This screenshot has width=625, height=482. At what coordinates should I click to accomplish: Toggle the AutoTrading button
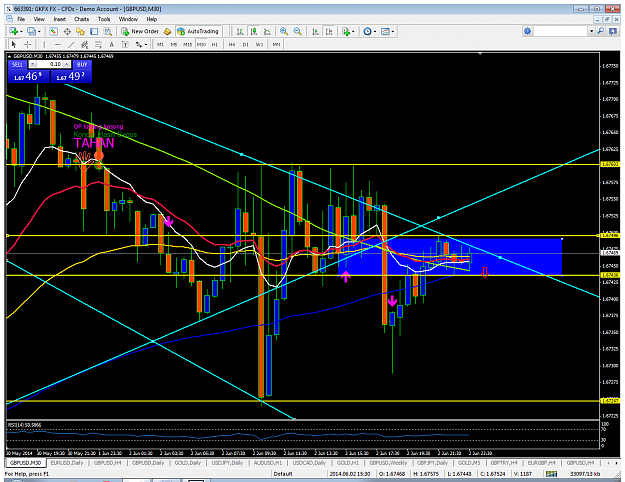tap(198, 31)
